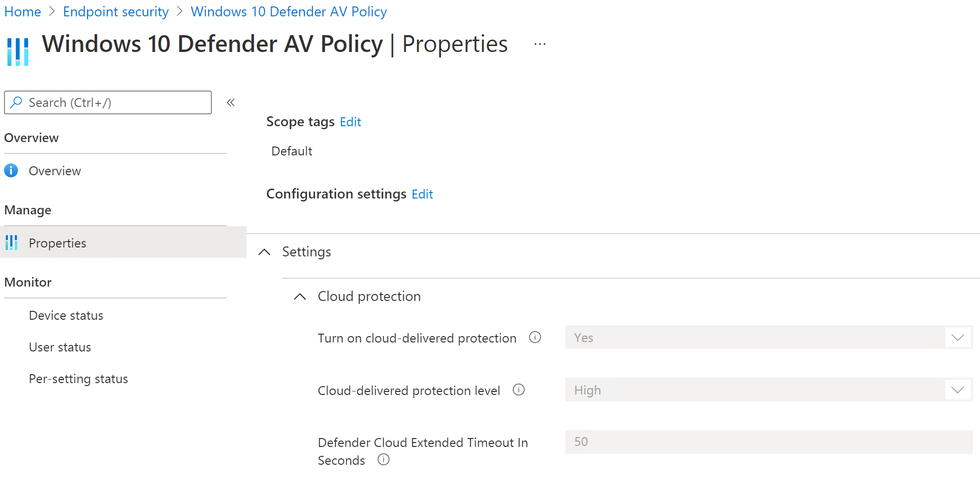Screen dimensions: 980x492
Task: Click the policy logo icon beside the title
Action: tap(17, 50)
